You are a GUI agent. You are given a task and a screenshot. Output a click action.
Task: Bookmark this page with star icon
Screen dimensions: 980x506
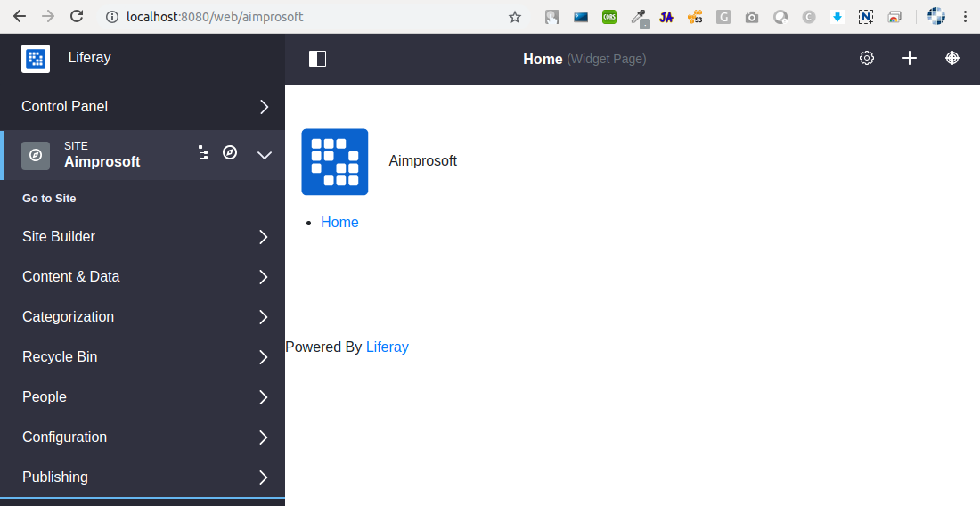tap(514, 17)
